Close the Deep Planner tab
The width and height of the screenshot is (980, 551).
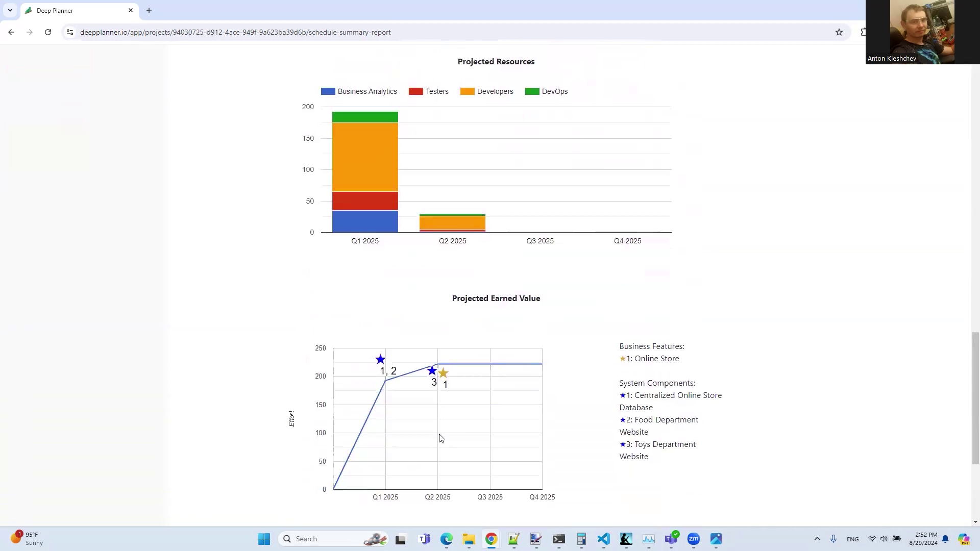click(x=131, y=10)
